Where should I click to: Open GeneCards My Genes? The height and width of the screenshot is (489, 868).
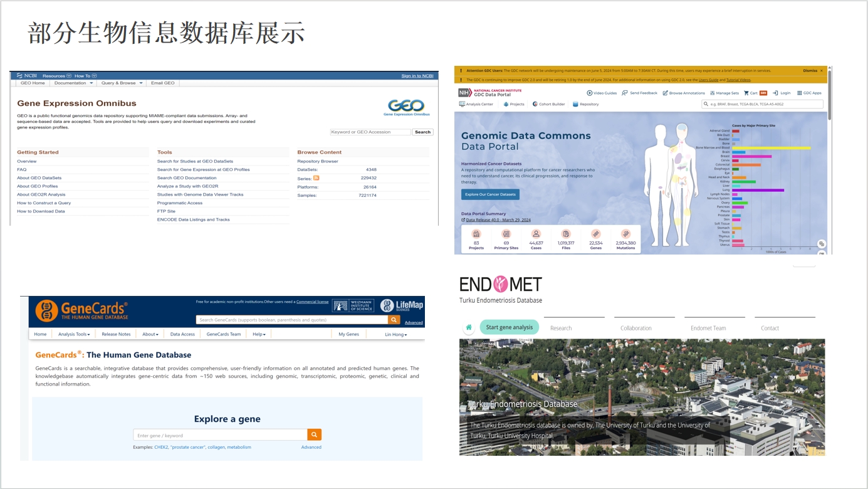tap(348, 334)
